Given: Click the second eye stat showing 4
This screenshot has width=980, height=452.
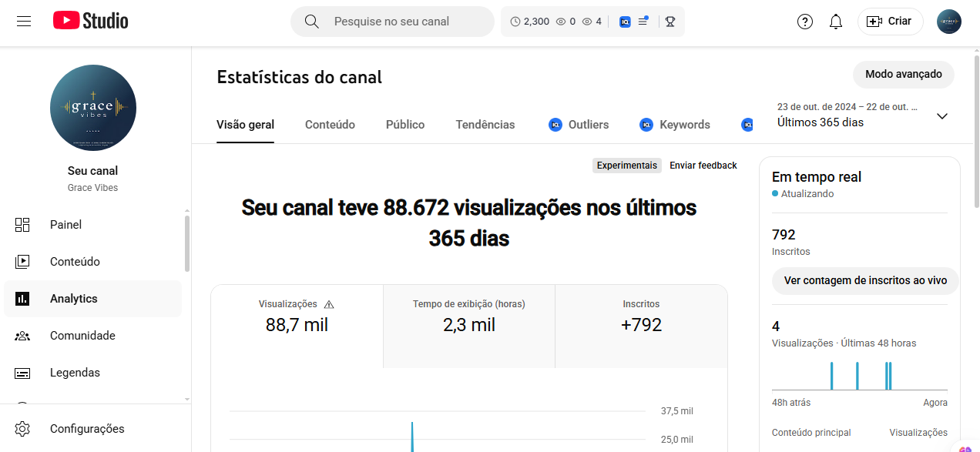Looking at the screenshot, I should point(592,22).
